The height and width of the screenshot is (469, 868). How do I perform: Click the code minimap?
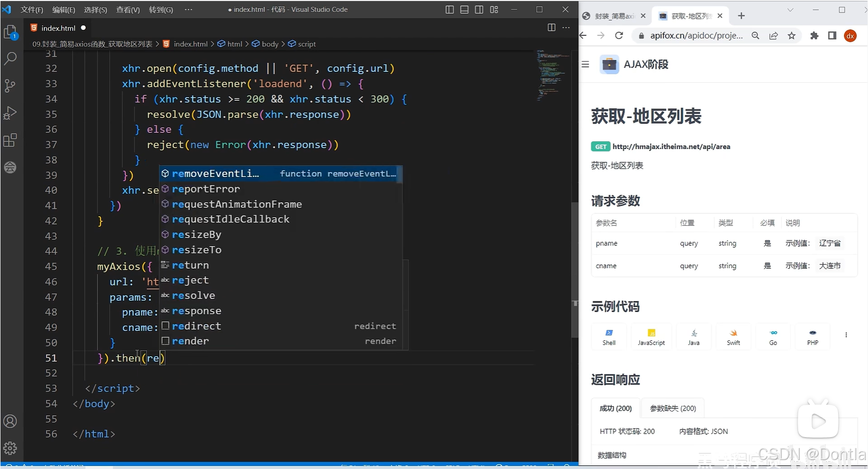pos(552,75)
